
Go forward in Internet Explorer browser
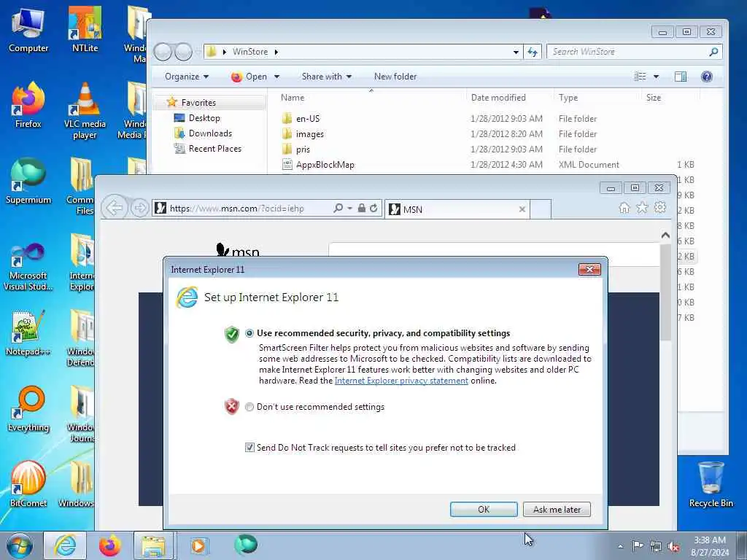coord(139,208)
